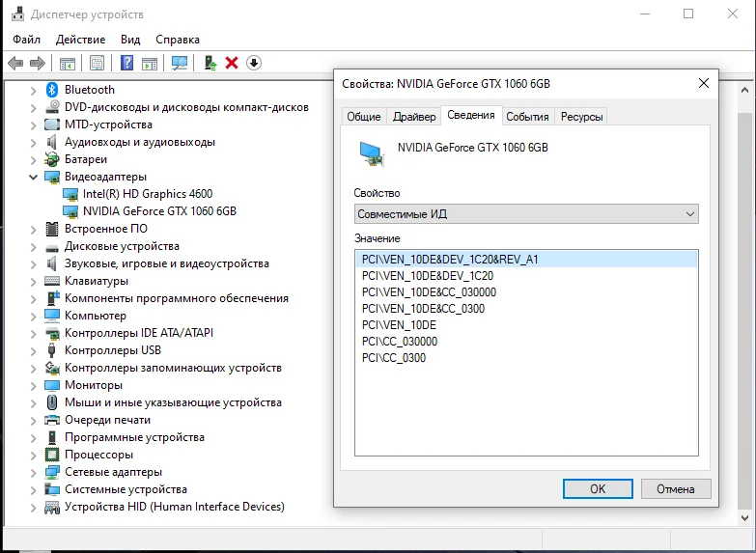Click the blue Help question mark icon
This screenshot has width=756, height=553.
pyautogui.click(x=126, y=63)
